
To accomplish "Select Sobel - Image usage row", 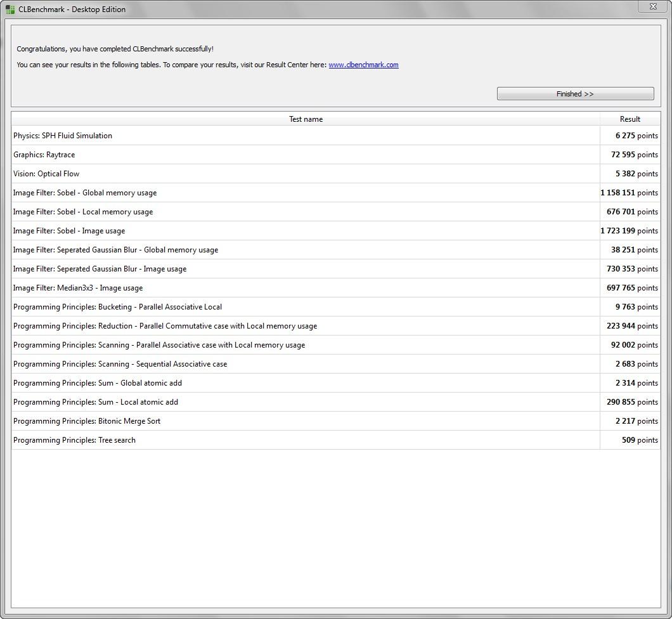I will tap(69, 231).
